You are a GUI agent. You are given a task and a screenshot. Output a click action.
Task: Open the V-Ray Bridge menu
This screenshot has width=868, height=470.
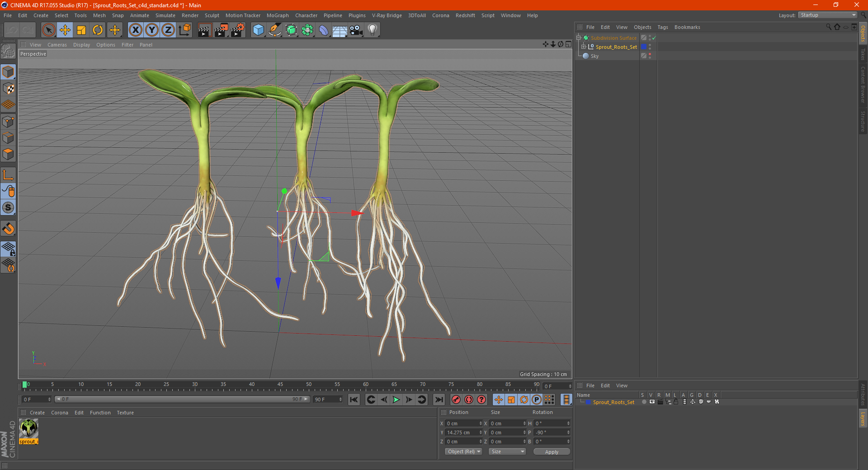pyautogui.click(x=387, y=15)
